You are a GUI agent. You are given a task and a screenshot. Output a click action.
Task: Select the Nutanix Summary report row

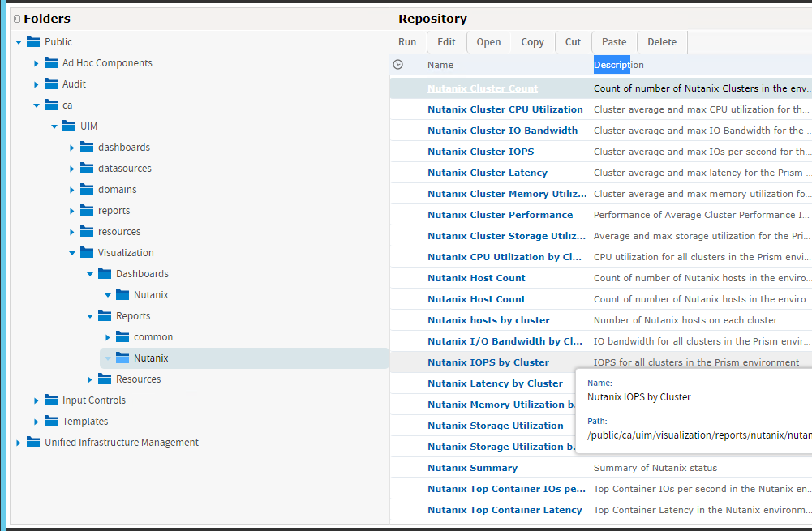[x=473, y=468]
